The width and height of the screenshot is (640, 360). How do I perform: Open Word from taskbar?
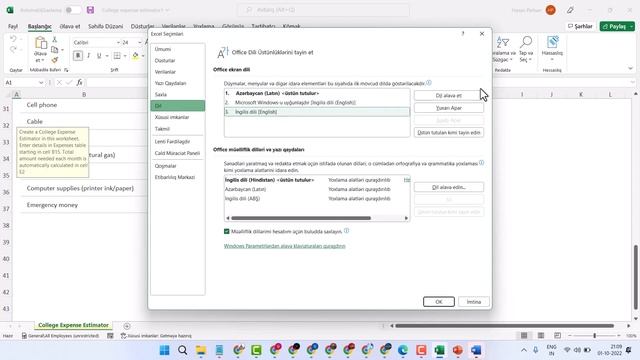476,350
